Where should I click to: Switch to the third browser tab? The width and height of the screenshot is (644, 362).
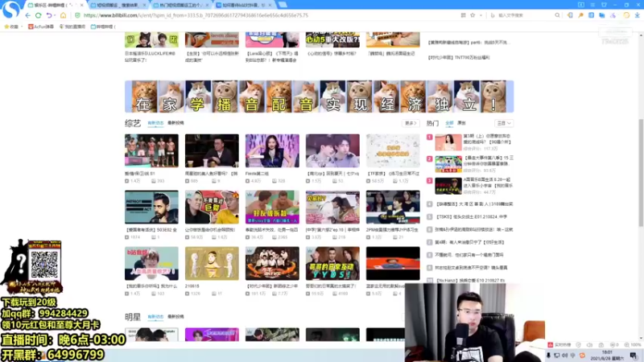(180, 5)
